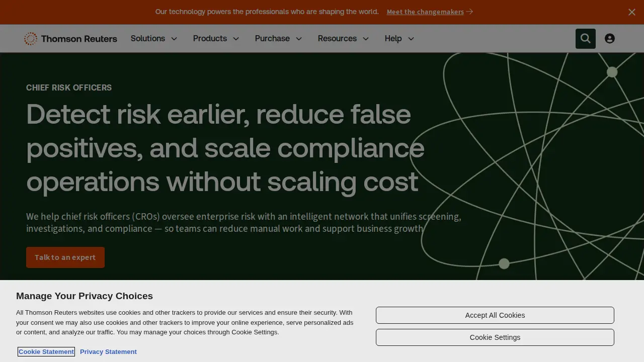Follow the Meet the changemakers link
Screen dimensions: 644x362
pyautogui.click(x=430, y=12)
